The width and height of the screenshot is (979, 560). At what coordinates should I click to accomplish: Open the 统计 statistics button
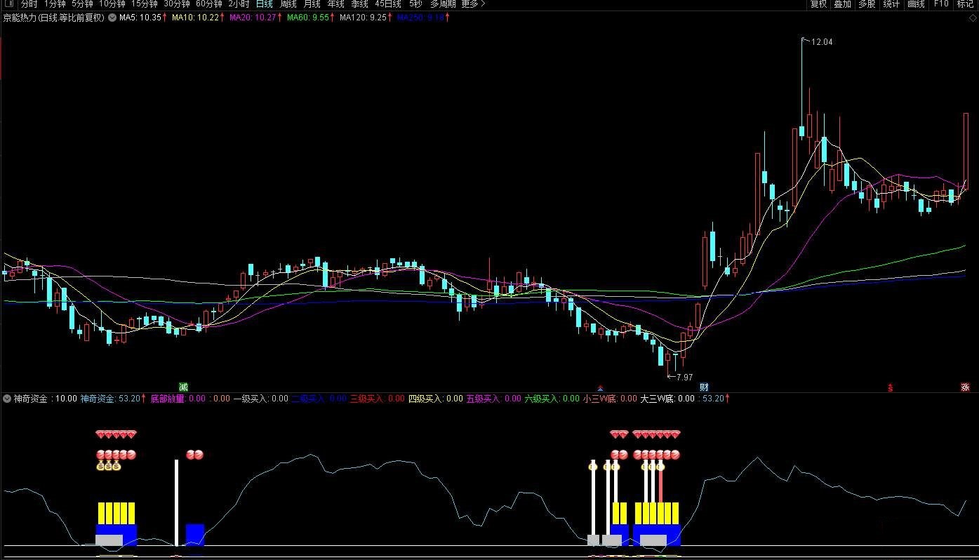click(891, 4)
